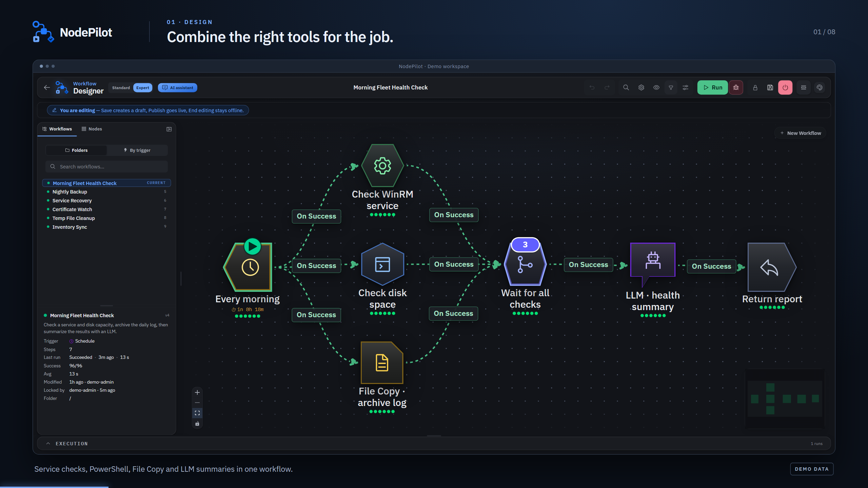
Task: Select the Folders view
Action: [x=76, y=150]
